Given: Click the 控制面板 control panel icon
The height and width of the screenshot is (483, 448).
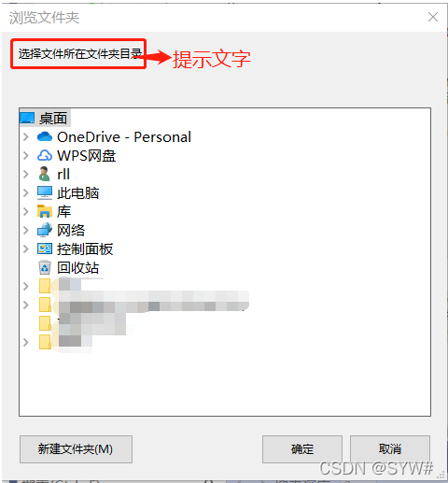Looking at the screenshot, I should click(x=45, y=249).
